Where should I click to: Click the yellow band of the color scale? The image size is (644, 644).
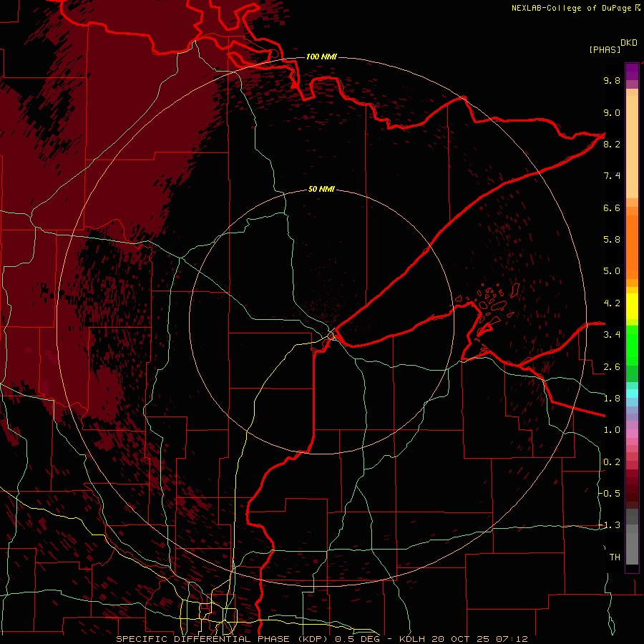632,306
